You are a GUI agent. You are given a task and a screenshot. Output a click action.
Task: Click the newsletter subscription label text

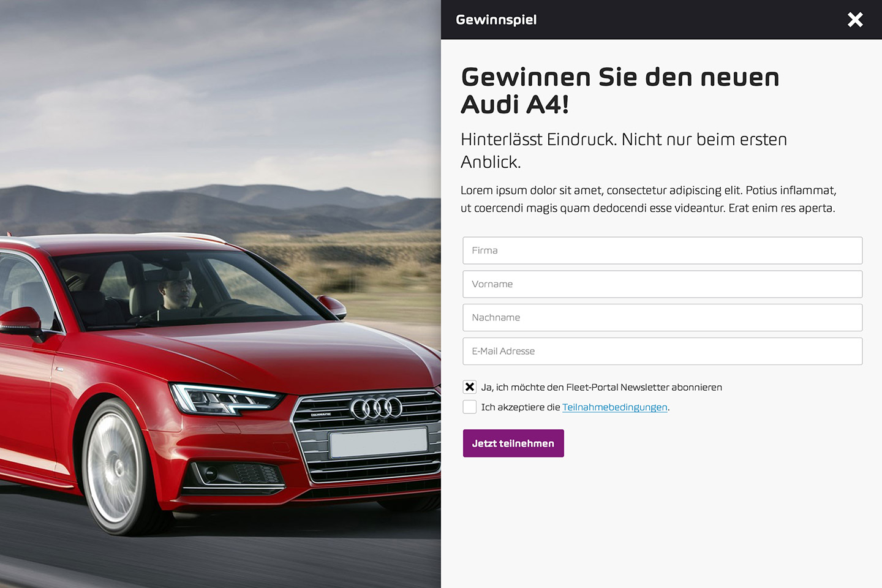(x=601, y=387)
